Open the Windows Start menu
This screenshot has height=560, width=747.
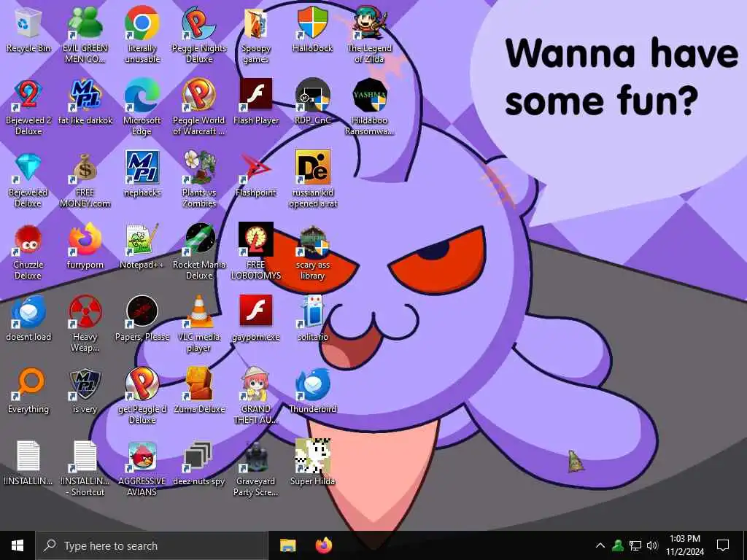(18, 545)
